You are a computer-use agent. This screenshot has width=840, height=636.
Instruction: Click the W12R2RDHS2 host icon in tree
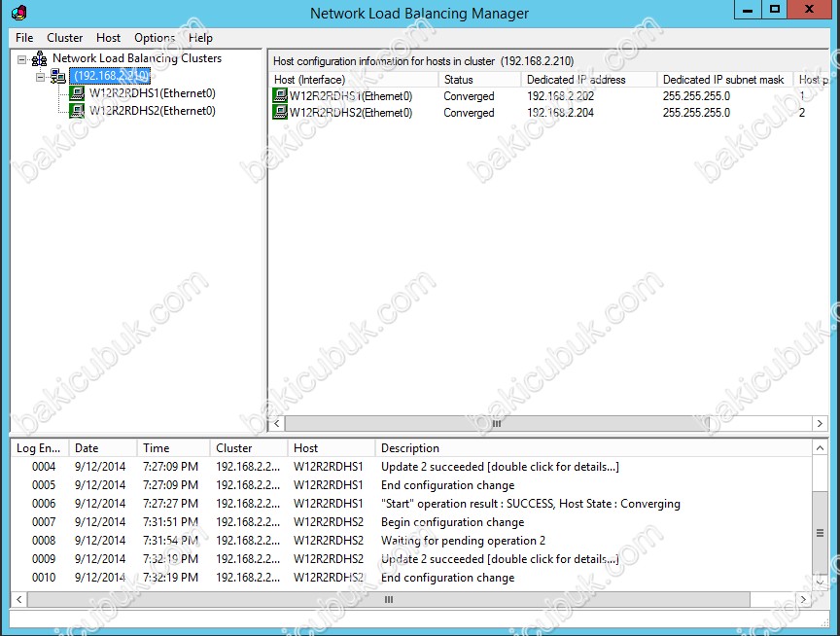77,111
